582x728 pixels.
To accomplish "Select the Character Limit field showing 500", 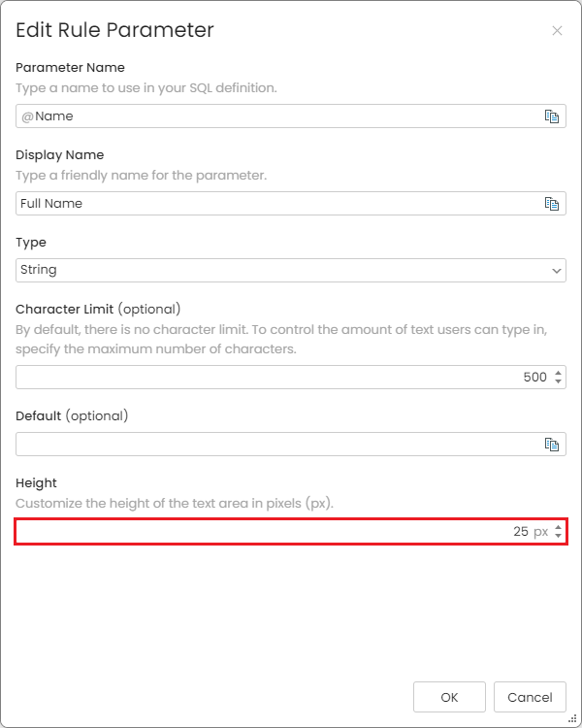I will (291, 377).
